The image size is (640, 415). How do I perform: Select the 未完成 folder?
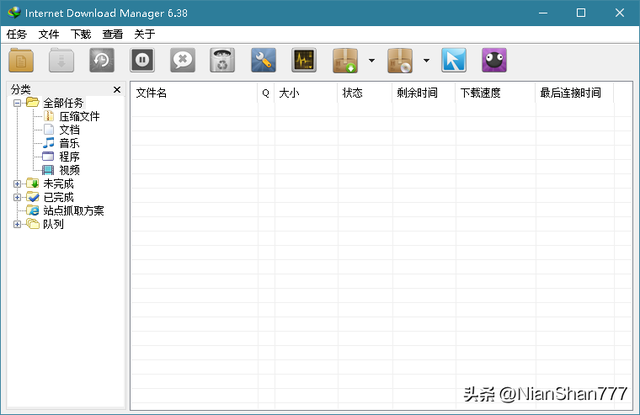click(x=58, y=184)
